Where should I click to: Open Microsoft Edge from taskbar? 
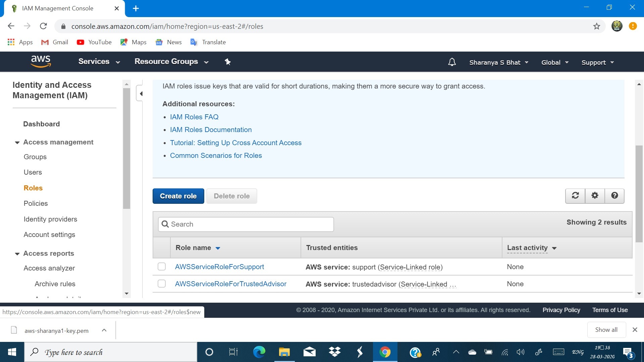point(259,352)
